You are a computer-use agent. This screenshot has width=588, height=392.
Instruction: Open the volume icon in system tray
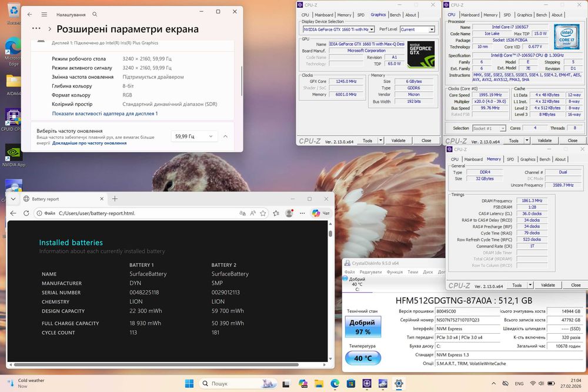tap(541, 383)
